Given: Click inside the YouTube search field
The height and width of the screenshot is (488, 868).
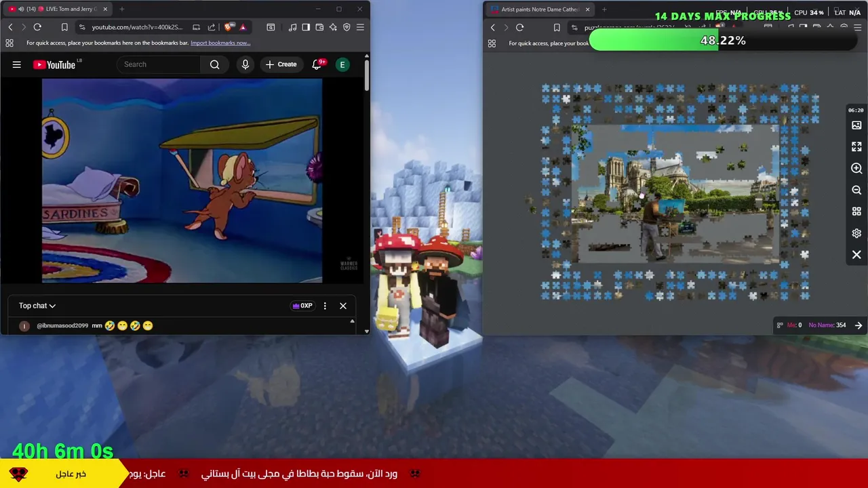Looking at the screenshot, I should (159, 64).
